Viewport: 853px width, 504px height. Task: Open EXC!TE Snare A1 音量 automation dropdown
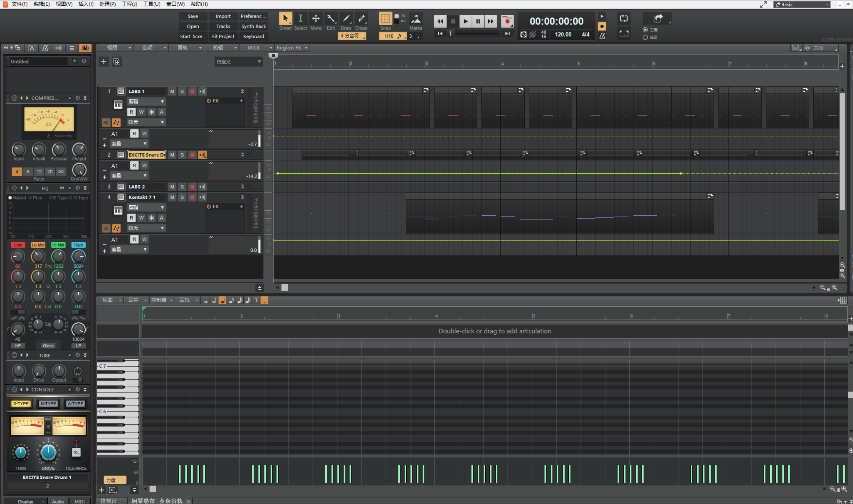(x=129, y=176)
